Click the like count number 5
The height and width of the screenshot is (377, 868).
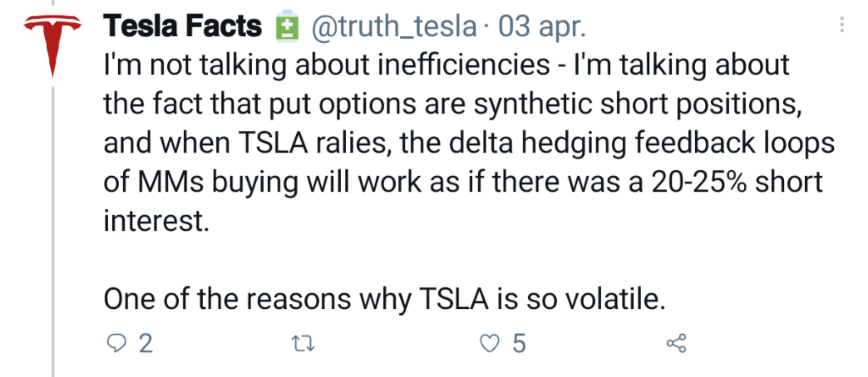[x=519, y=343]
